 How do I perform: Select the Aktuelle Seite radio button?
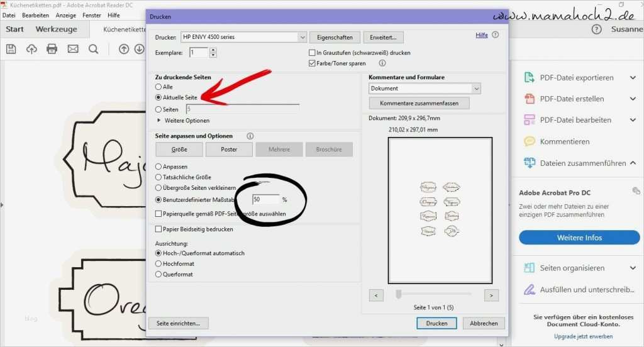[158, 97]
